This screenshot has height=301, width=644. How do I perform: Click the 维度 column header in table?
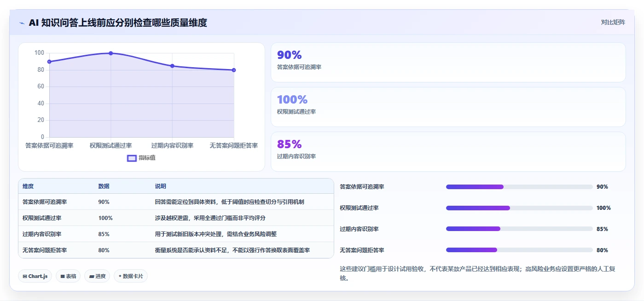click(28, 186)
